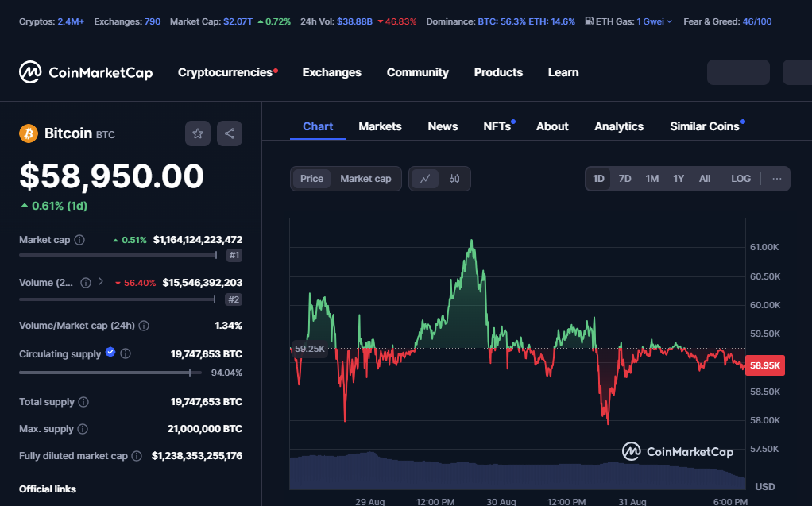Viewport: 812px width, 506px height.
Task: Click the $1,164,124,223,472 market cap value
Action: pyautogui.click(x=198, y=240)
